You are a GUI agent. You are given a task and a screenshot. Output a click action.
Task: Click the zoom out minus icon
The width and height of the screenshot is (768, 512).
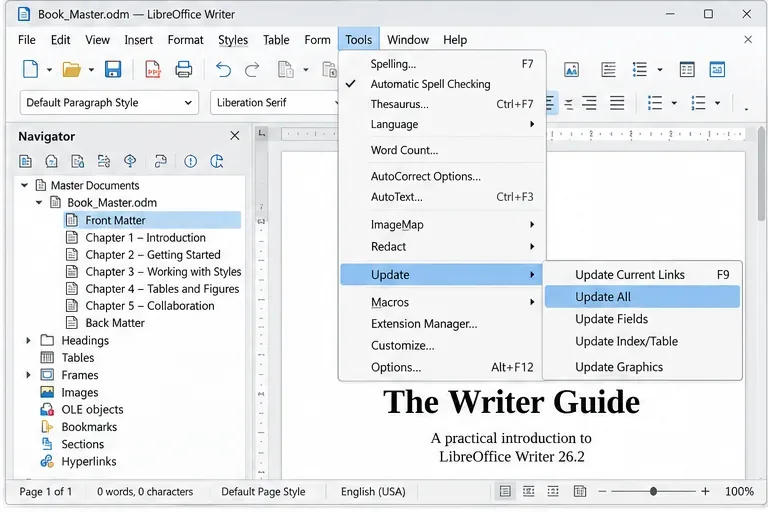[x=602, y=491]
